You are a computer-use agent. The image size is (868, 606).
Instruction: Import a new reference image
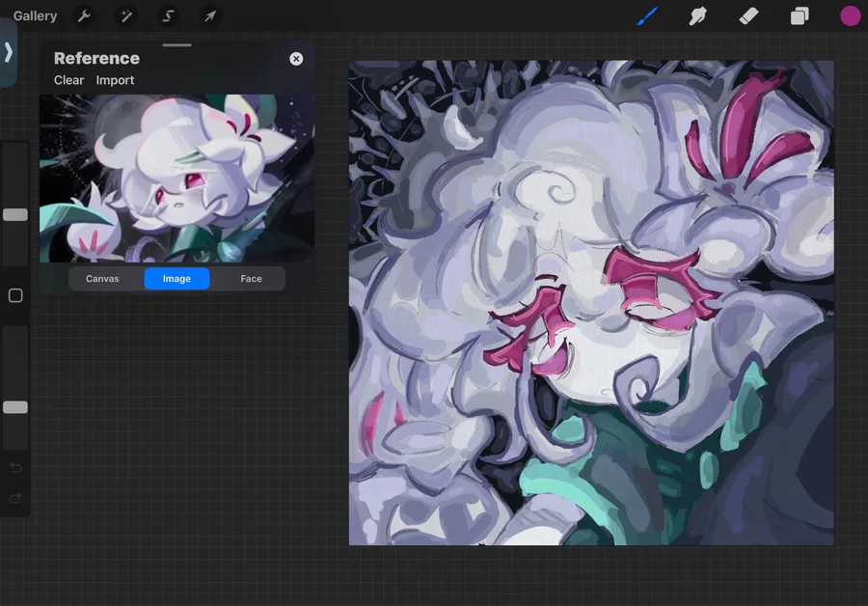coord(115,80)
